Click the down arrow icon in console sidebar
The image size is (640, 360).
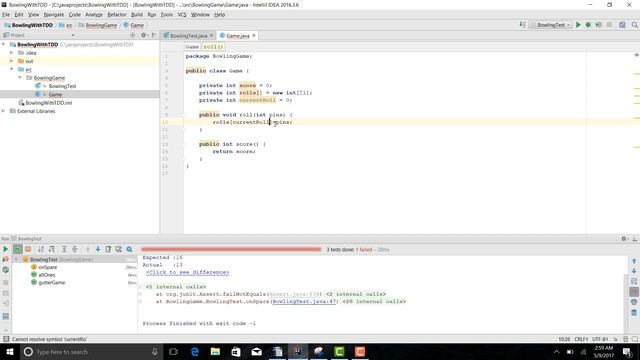click(634, 271)
